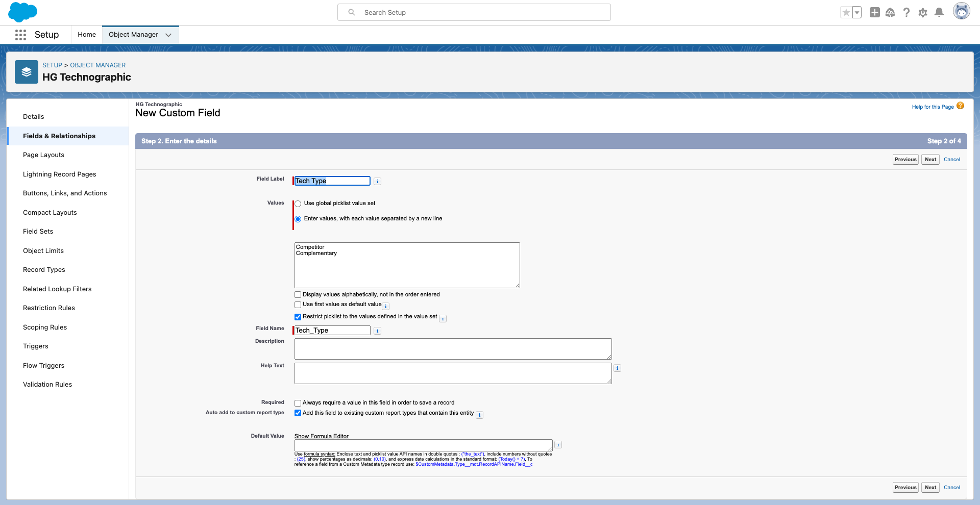980x505 pixels.
Task: Open the Help for this Page link
Action: [933, 107]
